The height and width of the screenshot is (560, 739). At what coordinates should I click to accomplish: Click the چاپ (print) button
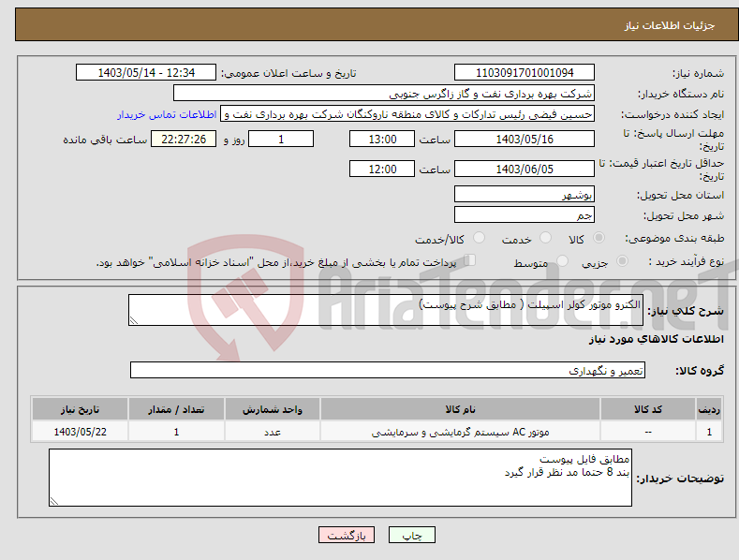[411, 535]
